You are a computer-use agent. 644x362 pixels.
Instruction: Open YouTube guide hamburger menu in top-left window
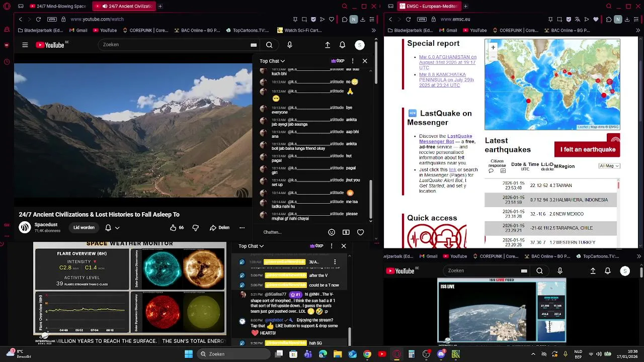coord(25,45)
